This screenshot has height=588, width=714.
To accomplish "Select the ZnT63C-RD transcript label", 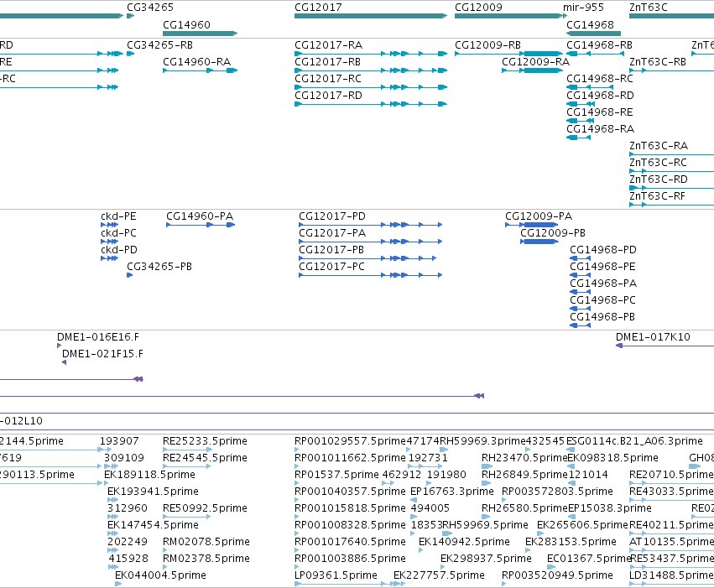I will tap(659, 180).
